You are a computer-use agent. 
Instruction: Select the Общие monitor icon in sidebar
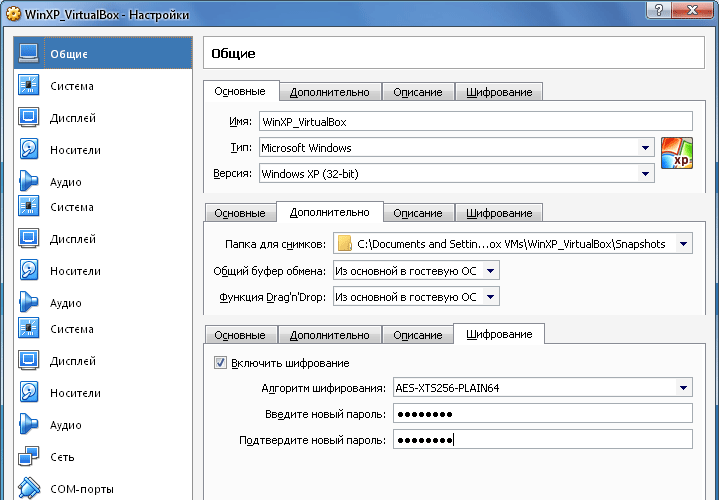coord(28,54)
